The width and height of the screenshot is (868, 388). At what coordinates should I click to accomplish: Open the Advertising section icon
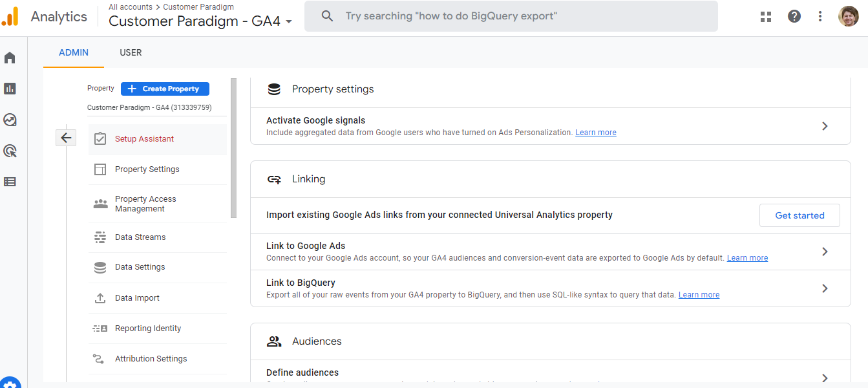[10, 151]
